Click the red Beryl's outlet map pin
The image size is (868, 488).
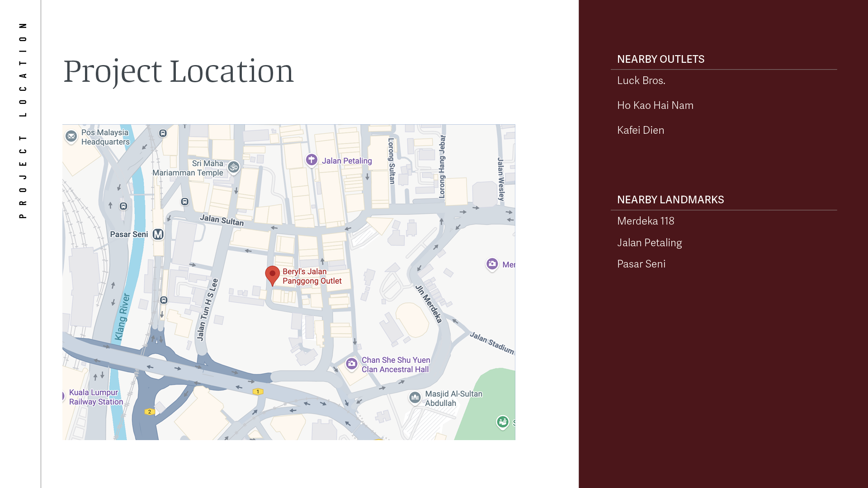click(x=272, y=275)
